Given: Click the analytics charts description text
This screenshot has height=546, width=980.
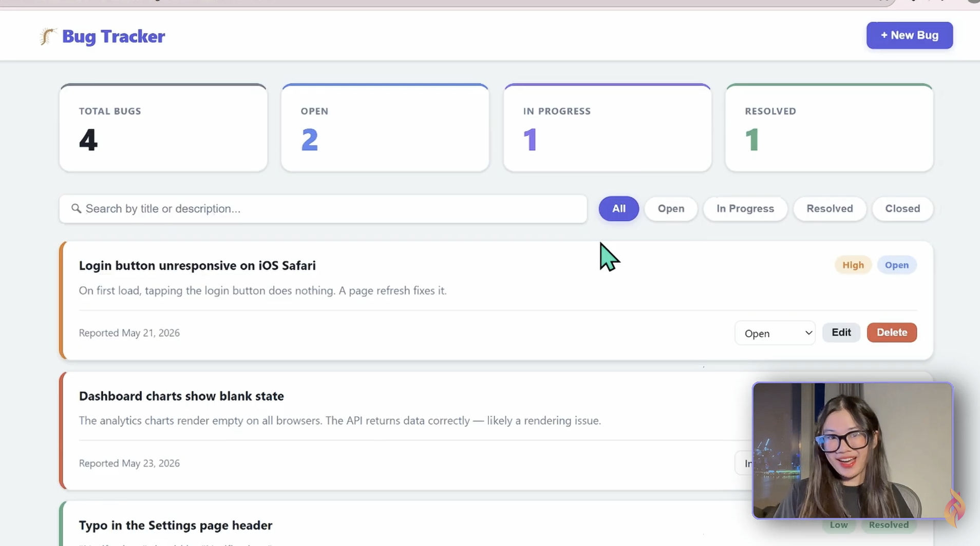Looking at the screenshot, I should (x=340, y=421).
